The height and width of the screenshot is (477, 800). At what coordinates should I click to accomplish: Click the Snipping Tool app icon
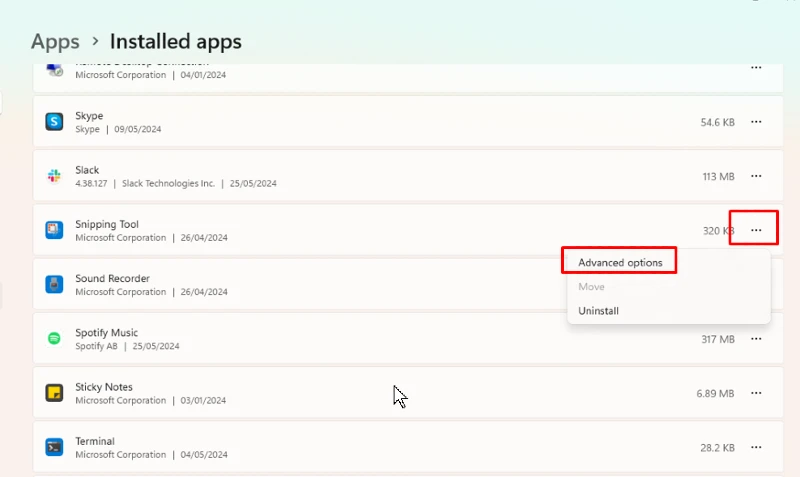click(x=54, y=230)
